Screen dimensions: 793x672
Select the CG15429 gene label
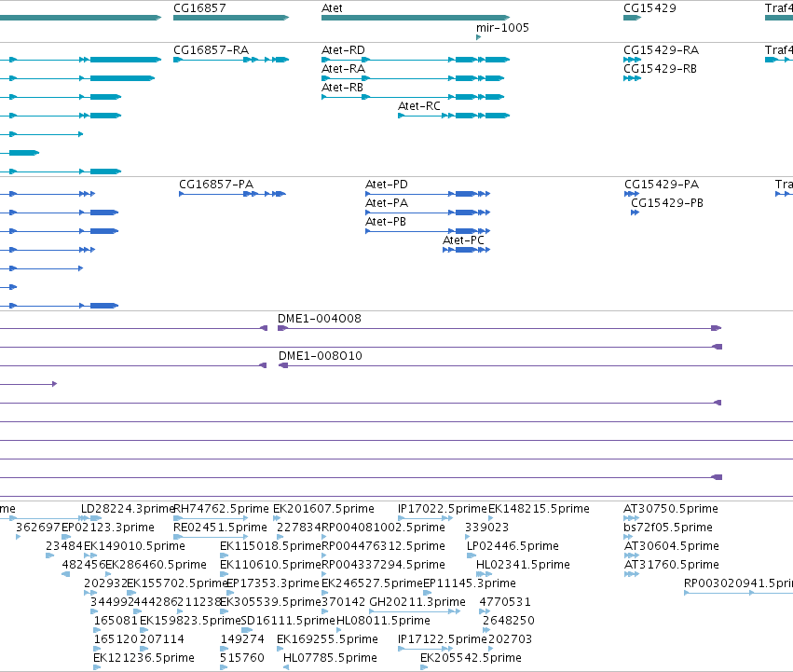pyautogui.click(x=649, y=8)
